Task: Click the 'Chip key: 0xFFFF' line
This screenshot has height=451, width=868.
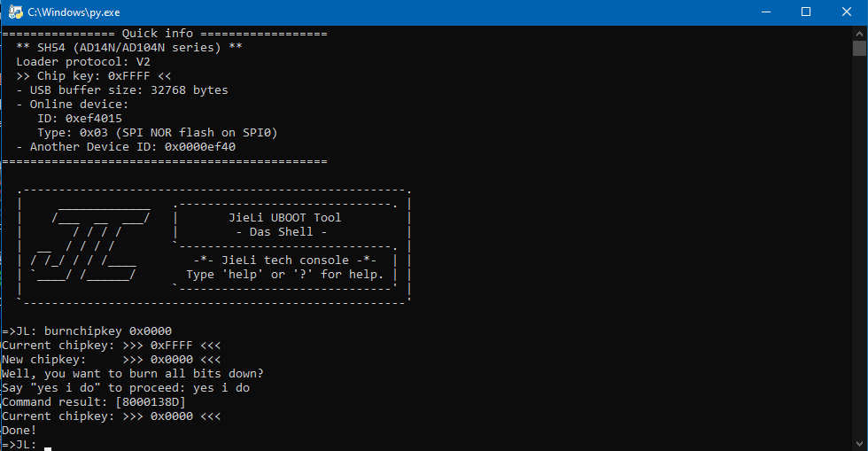Action: tap(94, 76)
